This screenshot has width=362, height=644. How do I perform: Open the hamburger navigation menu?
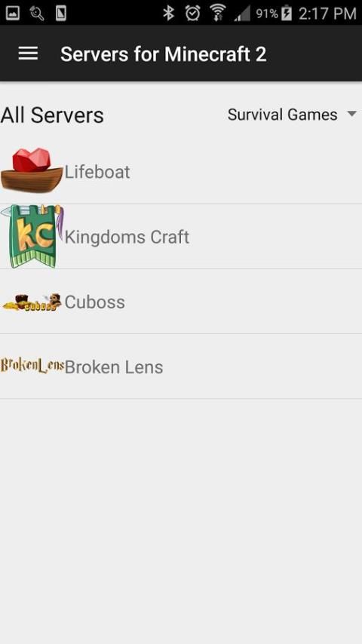click(28, 54)
